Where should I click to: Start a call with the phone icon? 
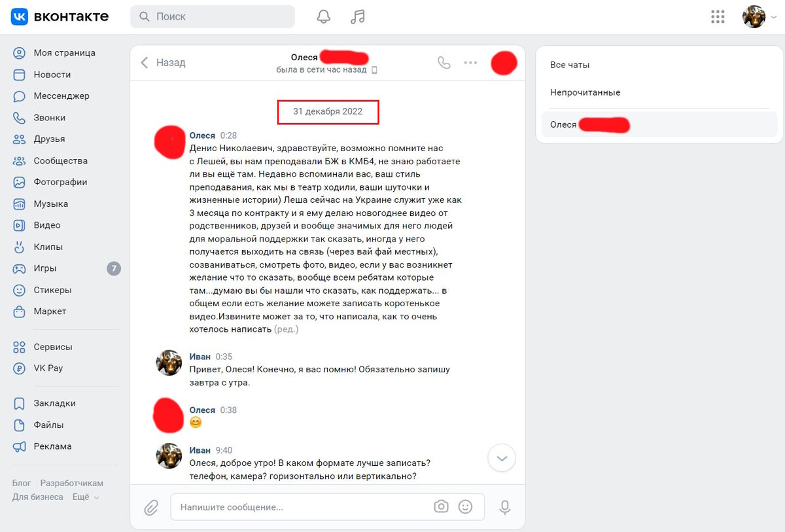point(444,63)
